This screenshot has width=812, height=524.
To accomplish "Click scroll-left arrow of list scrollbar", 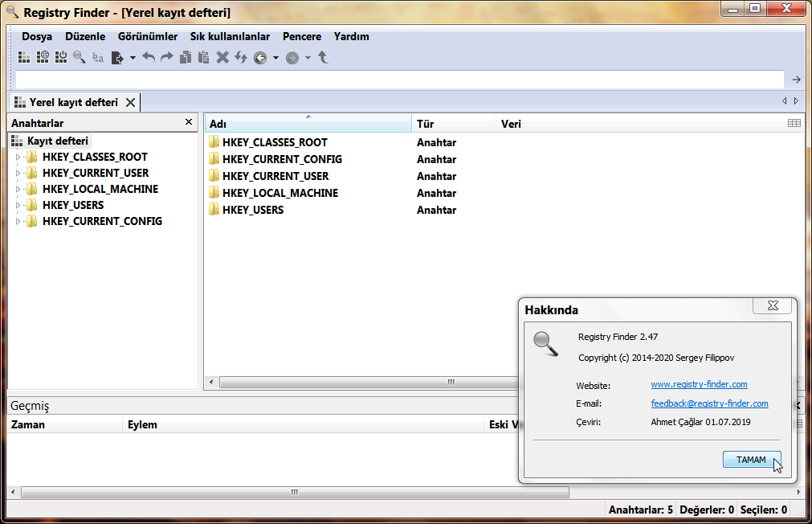I will click(211, 382).
